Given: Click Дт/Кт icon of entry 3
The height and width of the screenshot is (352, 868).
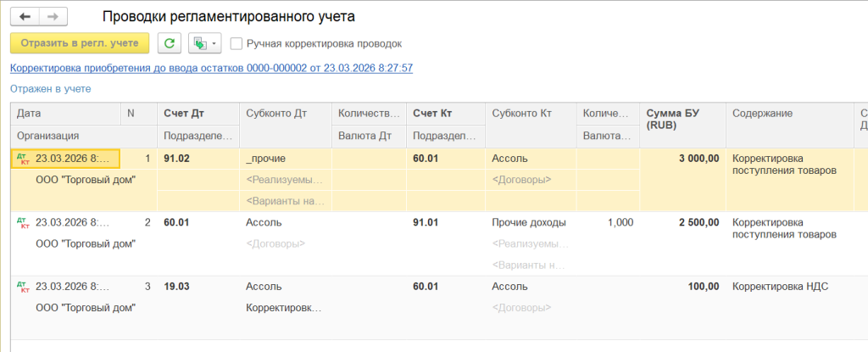Looking at the screenshot, I should tap(23, 288).
